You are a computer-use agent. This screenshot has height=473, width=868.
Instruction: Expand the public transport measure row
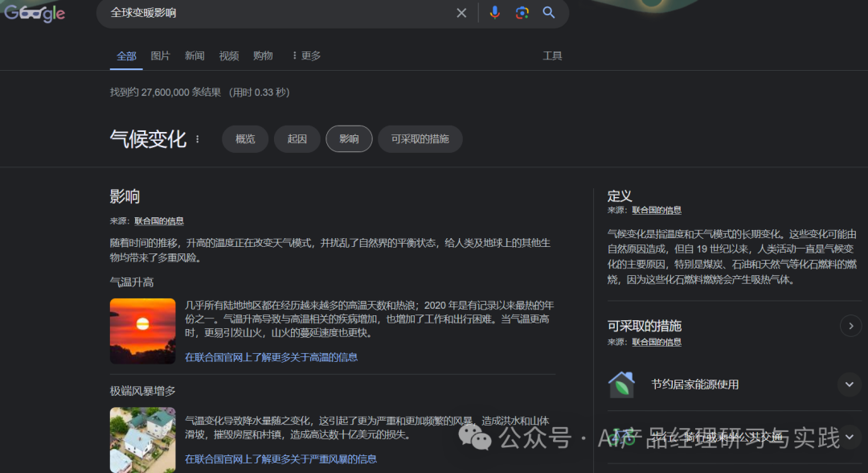pos(849,437)
